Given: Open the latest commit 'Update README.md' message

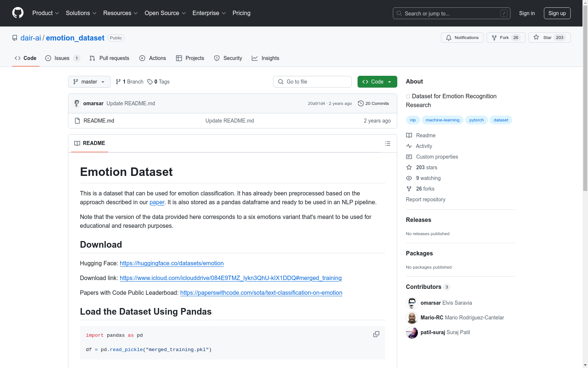Looking at the screenshot, I should coord(131,103).
